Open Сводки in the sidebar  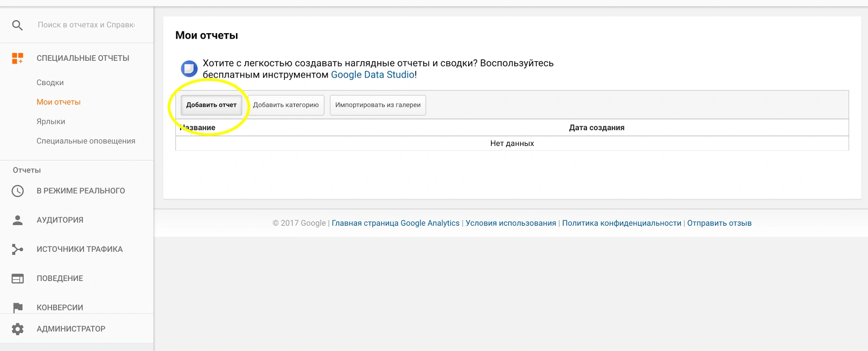[x=50, y=82]
